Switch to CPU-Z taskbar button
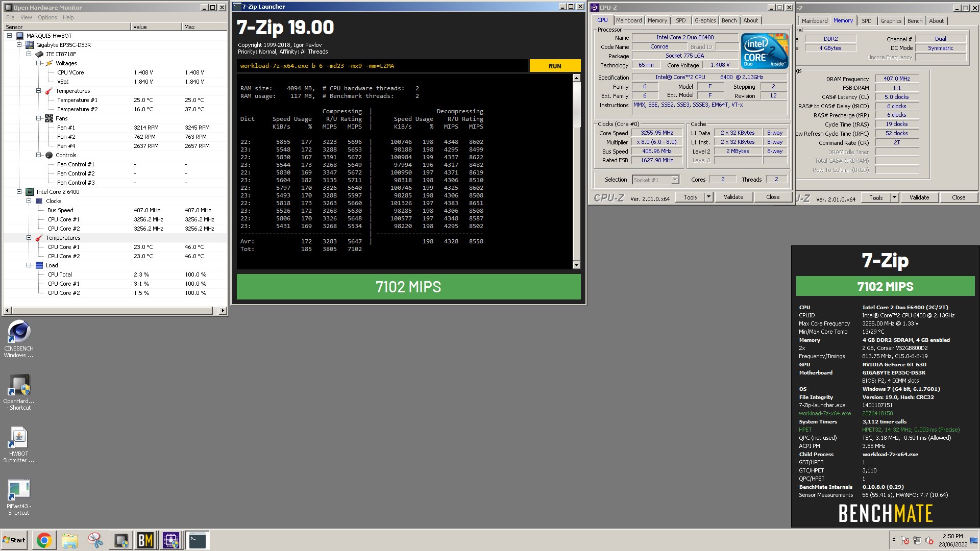 click(x=171, y=540)
